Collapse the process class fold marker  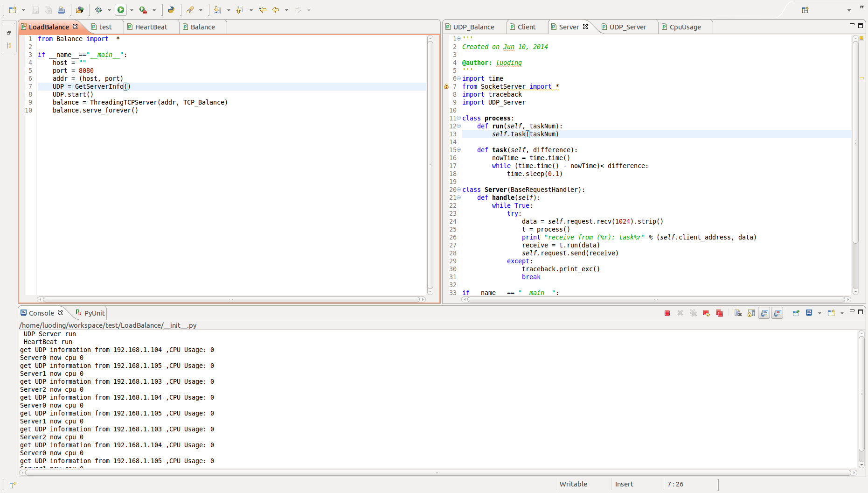pos(458,118)
